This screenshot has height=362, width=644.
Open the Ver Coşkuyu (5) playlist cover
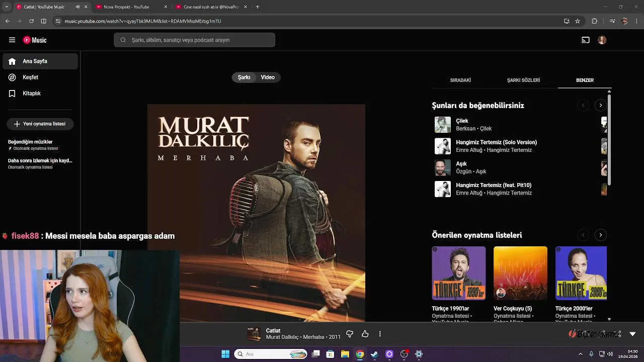click(520, 273)
